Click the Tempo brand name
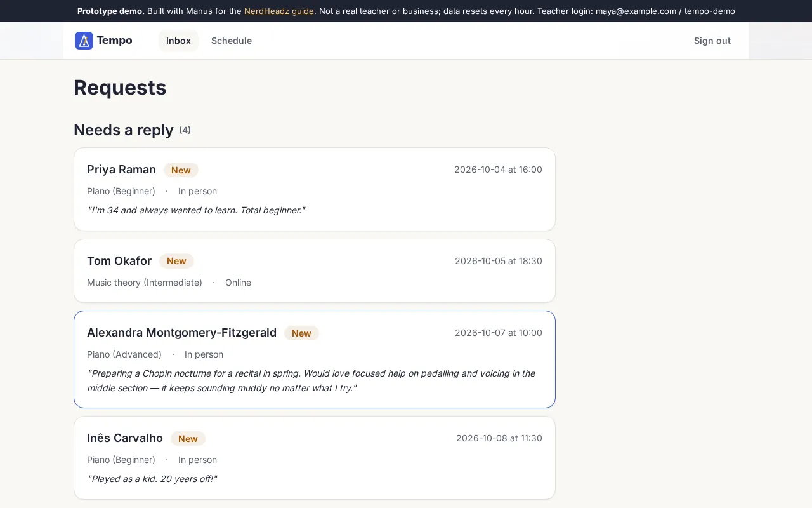812x508 pixels. pos(114,41)
